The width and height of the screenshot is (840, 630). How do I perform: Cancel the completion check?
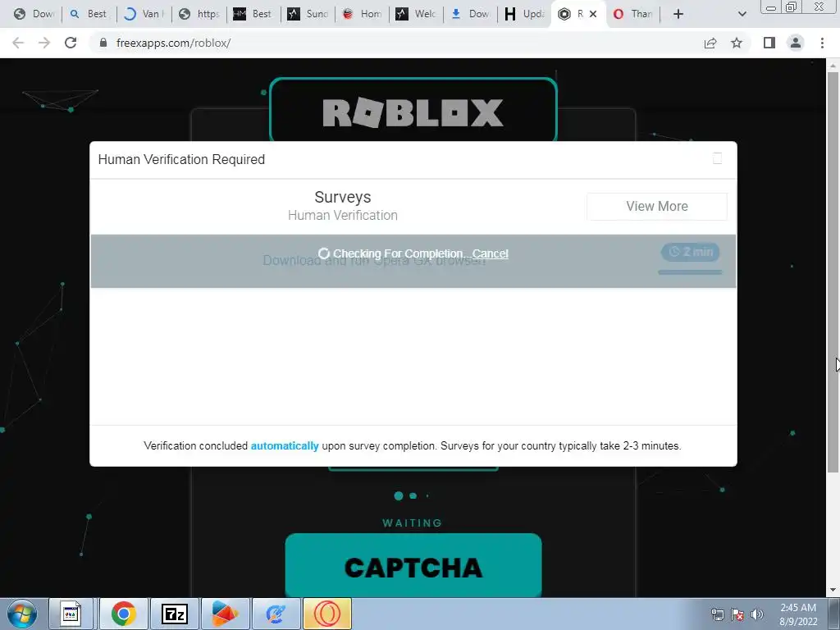pos(491,253)
